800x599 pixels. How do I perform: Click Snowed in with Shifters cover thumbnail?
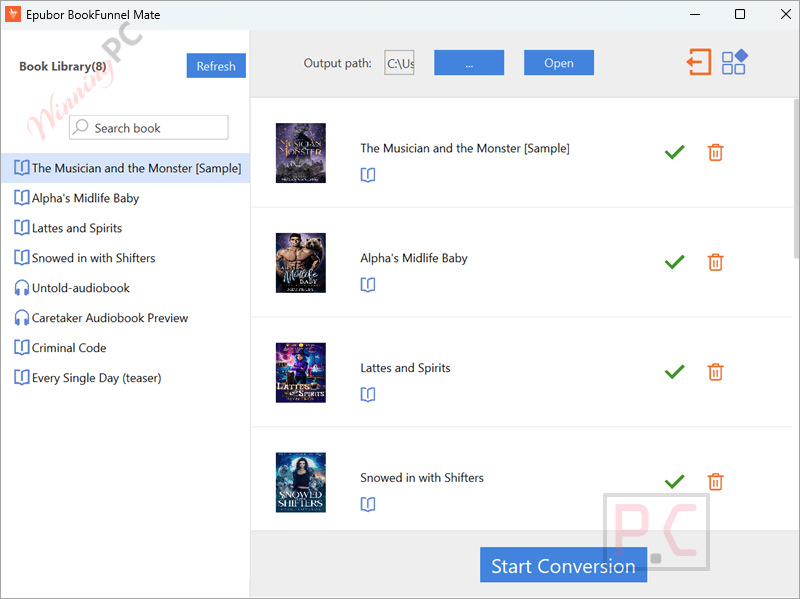pos(301,482)
